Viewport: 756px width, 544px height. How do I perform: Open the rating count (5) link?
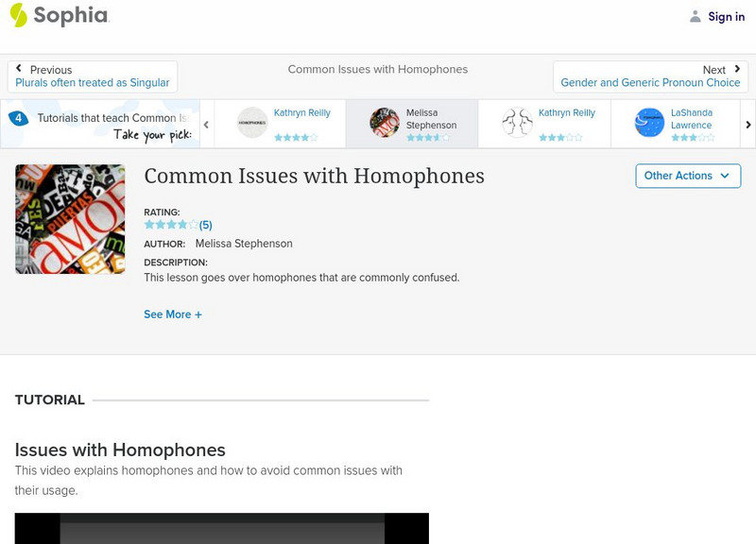click(x=206, y=225)
